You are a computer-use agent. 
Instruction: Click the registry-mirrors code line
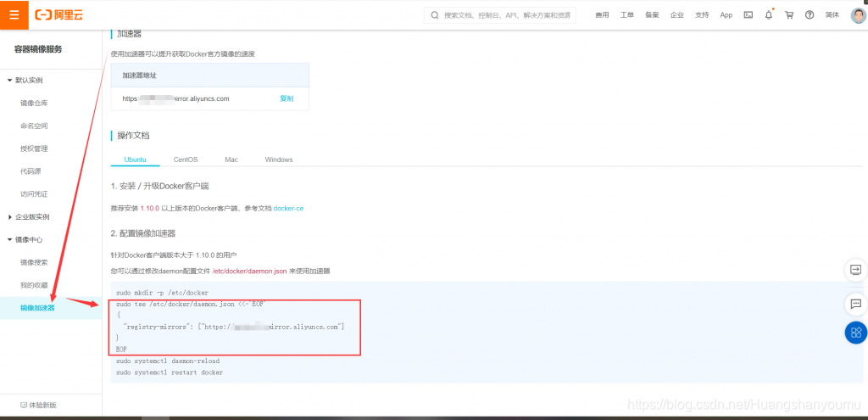pyautogui.click(x=234, y=328)
